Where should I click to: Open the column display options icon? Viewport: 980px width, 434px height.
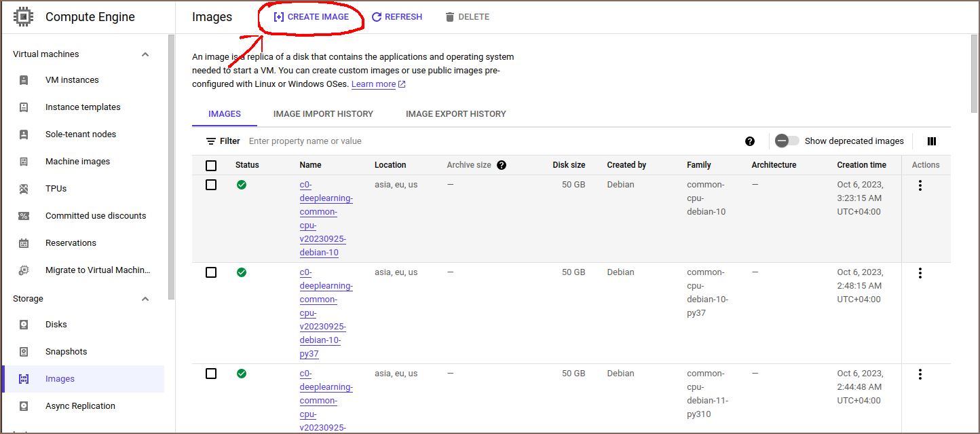coord(931,141)
